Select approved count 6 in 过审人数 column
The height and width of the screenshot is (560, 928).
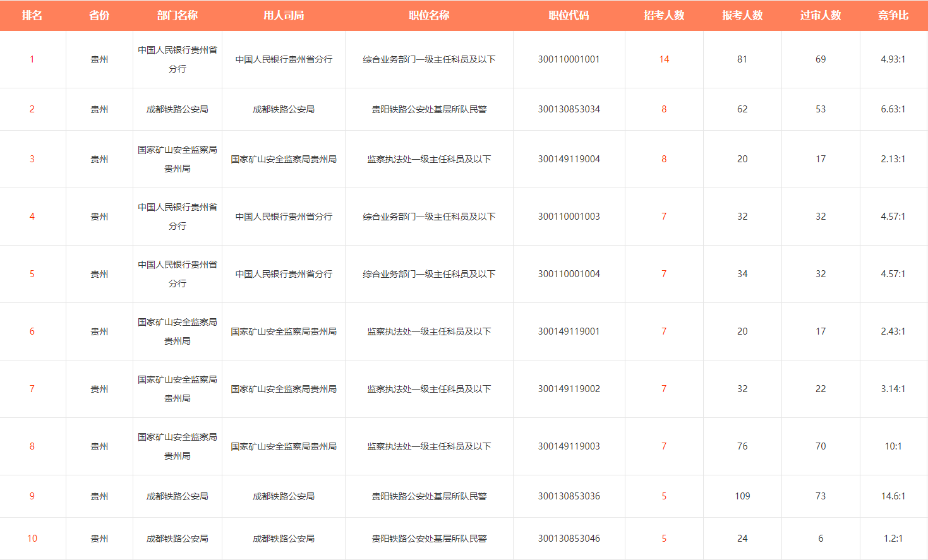pyautogui.click(x=821, y=539)
